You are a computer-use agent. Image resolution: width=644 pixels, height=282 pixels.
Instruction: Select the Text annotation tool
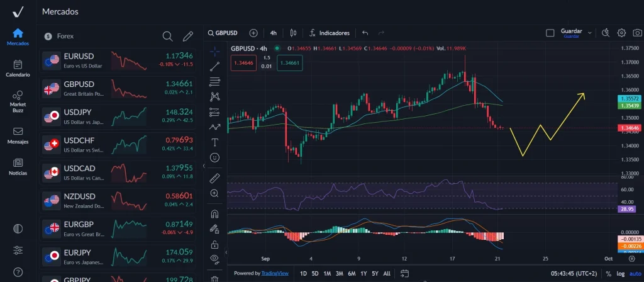pos(215,142)
